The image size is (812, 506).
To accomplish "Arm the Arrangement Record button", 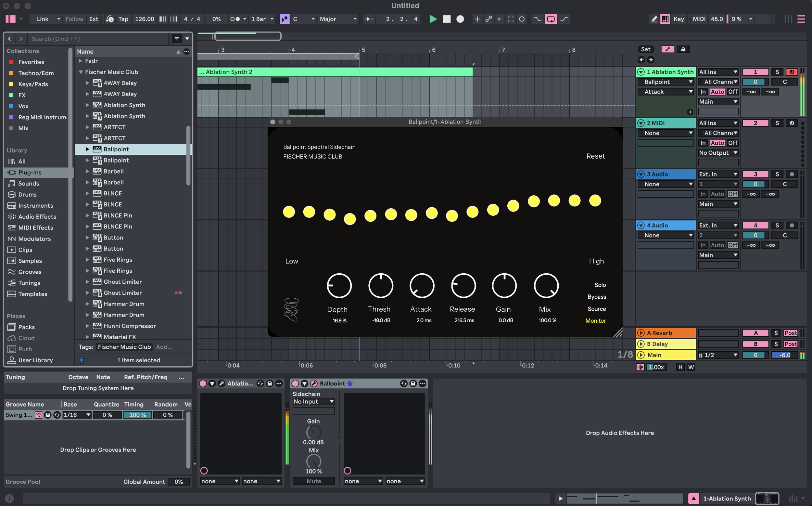I will point(460,19).
